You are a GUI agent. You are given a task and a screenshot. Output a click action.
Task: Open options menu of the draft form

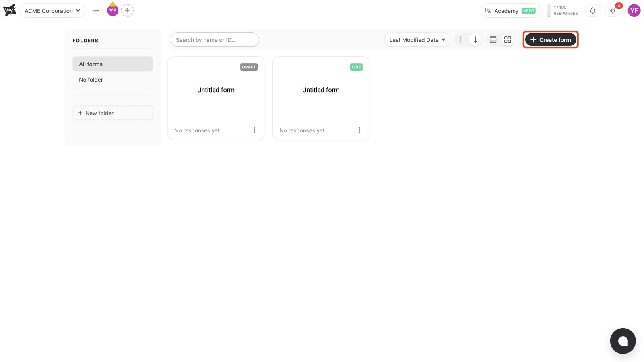[254, 130]
